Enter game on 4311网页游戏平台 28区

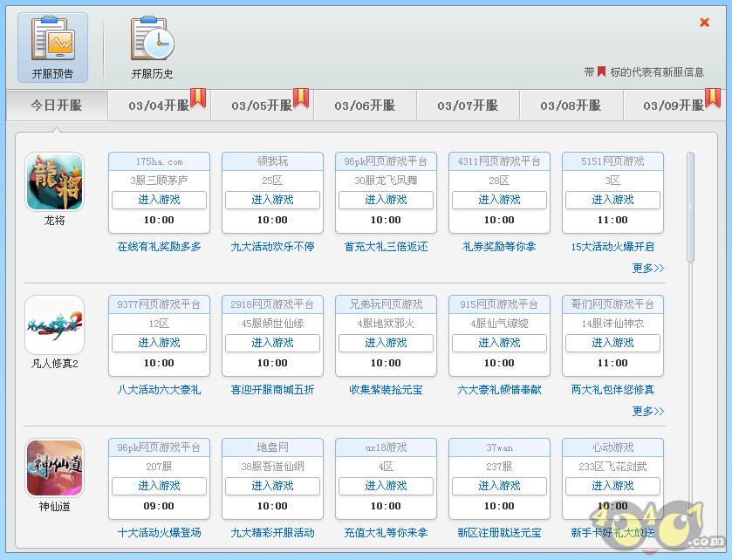click(500, 201)
